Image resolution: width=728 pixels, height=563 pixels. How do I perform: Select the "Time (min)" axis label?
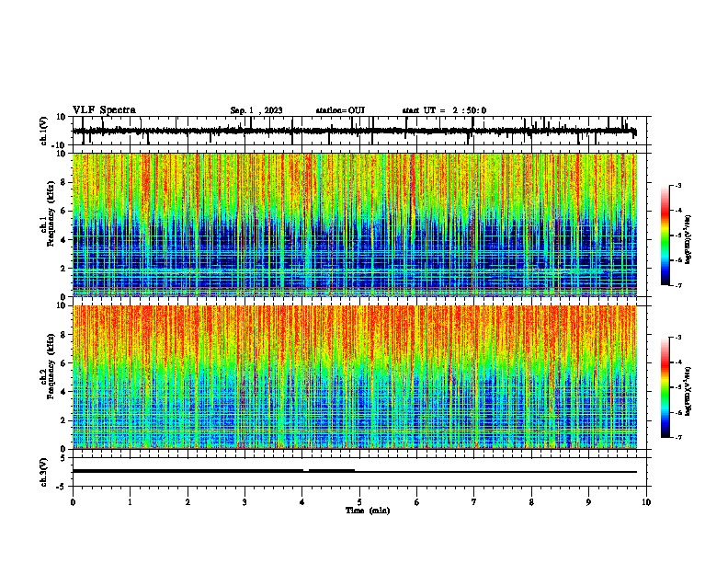pyautogui.click(x=368, y=511)
